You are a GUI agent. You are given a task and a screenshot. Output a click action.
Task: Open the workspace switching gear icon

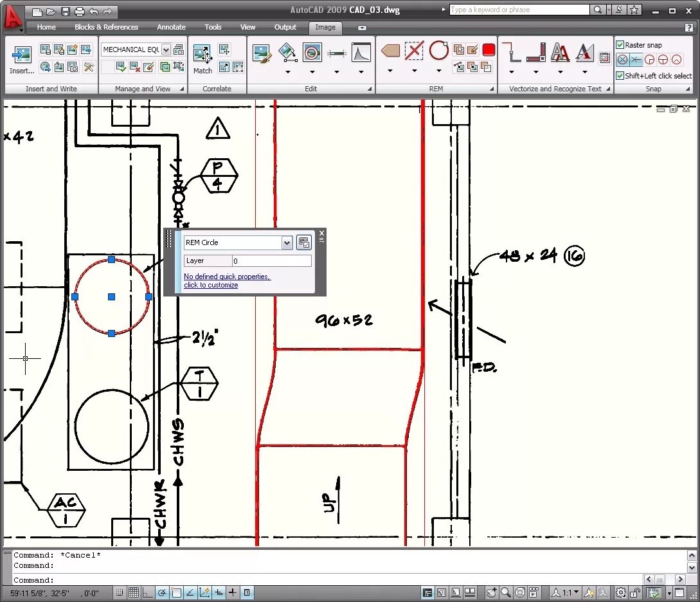click(x=620, y=592)
